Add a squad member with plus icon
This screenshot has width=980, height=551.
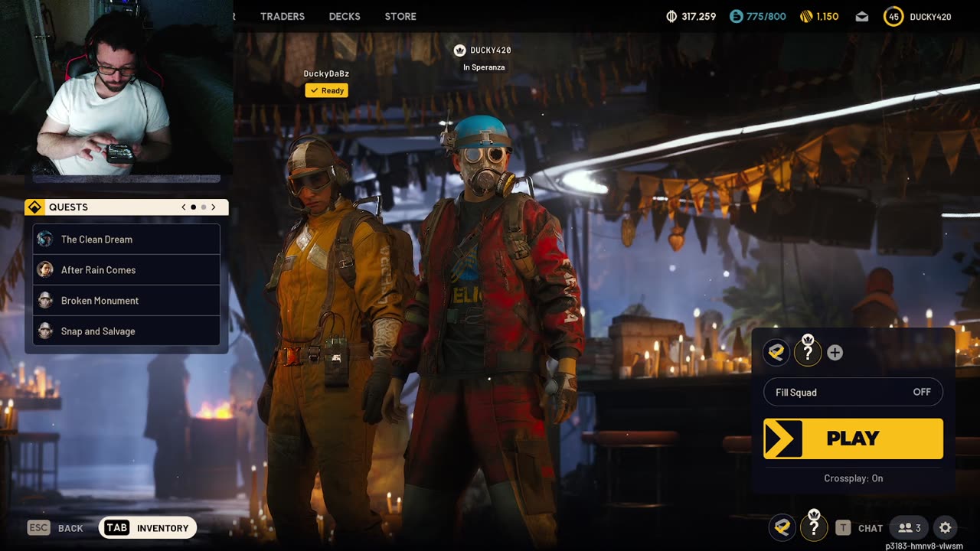[x=835, y=353]
